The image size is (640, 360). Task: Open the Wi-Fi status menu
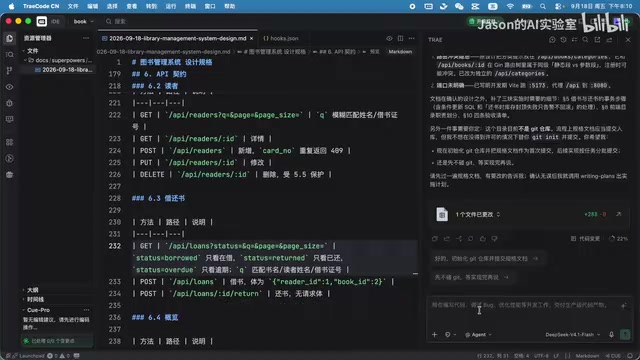pyautogui.click(x=510, y=6)
